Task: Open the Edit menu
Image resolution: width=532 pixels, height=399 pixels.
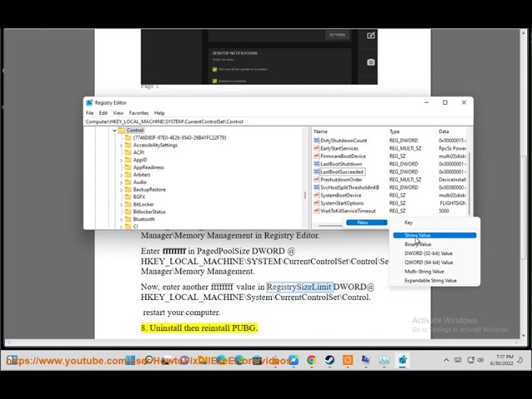Action: [x=103, y=113]
